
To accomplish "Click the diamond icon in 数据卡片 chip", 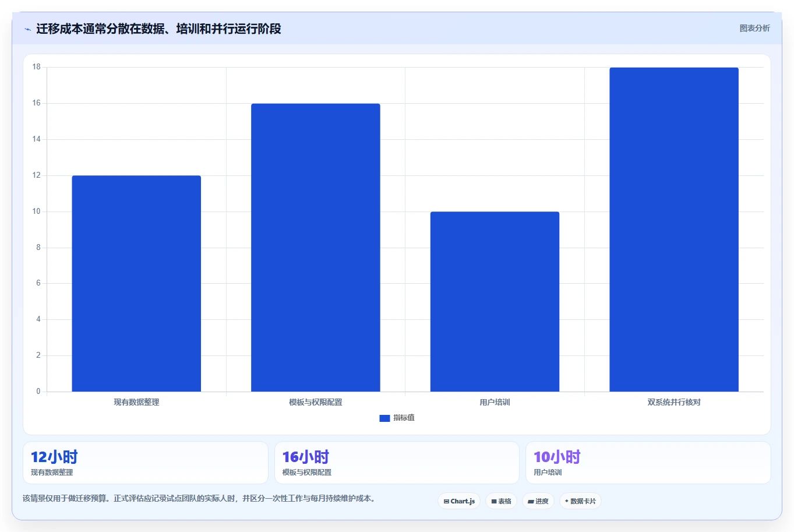I will (566, 501).
